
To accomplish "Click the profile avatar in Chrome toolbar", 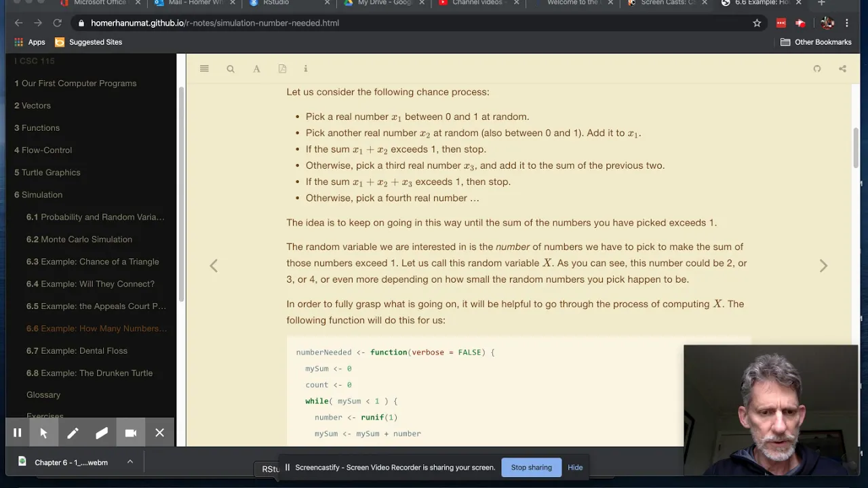I will tap(827, 23).
